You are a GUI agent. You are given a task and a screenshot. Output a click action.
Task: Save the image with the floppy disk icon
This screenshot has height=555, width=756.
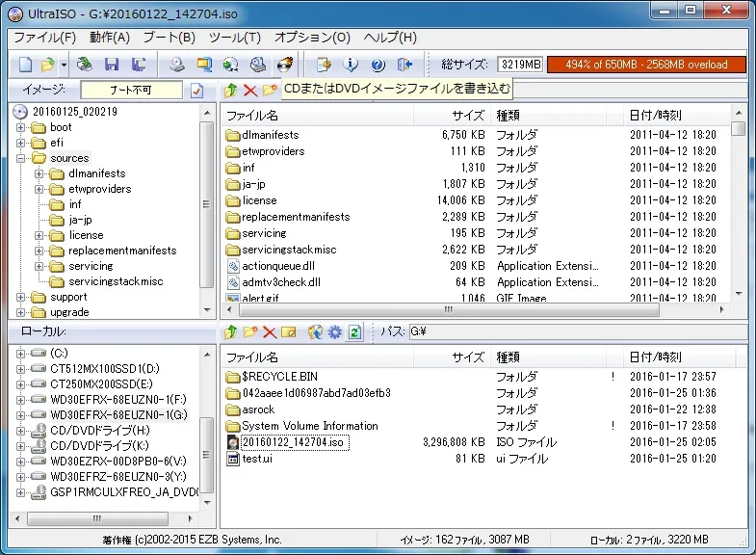tap(112, 65)
